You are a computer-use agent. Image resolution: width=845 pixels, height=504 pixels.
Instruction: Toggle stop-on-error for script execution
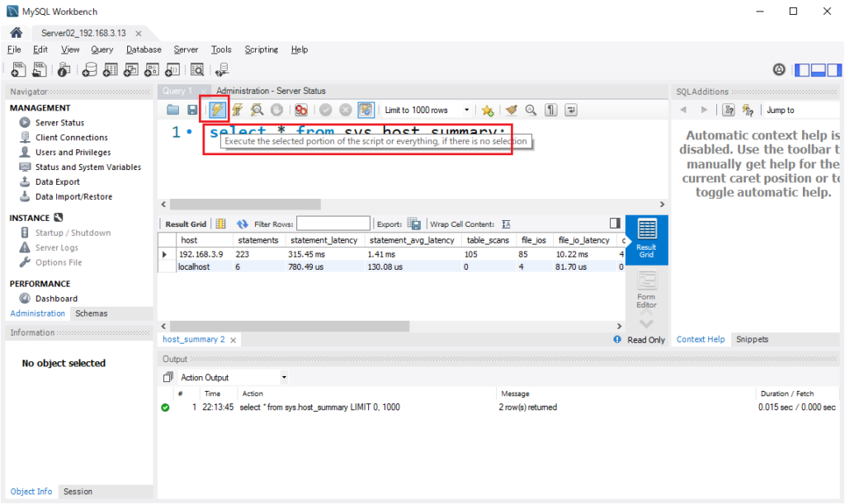pos(300,110)
